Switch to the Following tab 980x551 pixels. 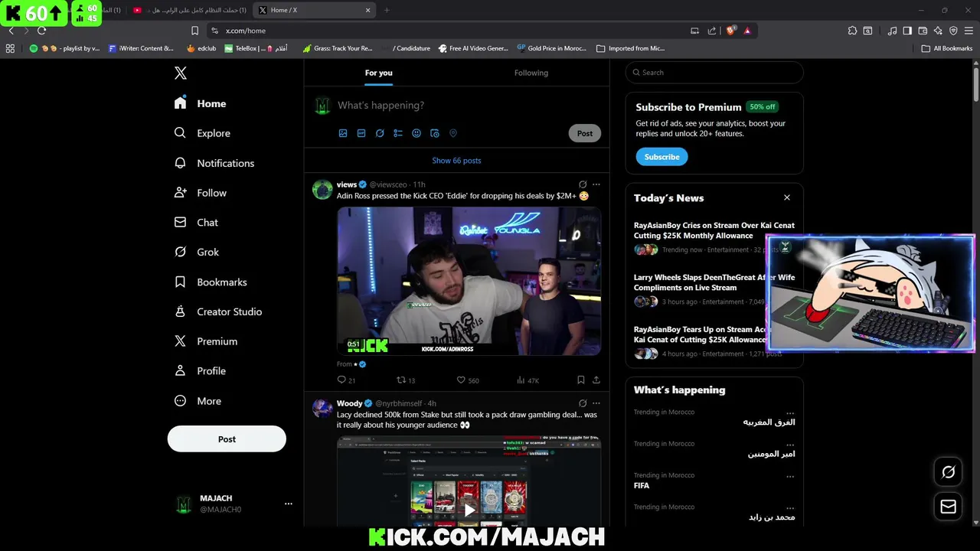coord(531,73)
